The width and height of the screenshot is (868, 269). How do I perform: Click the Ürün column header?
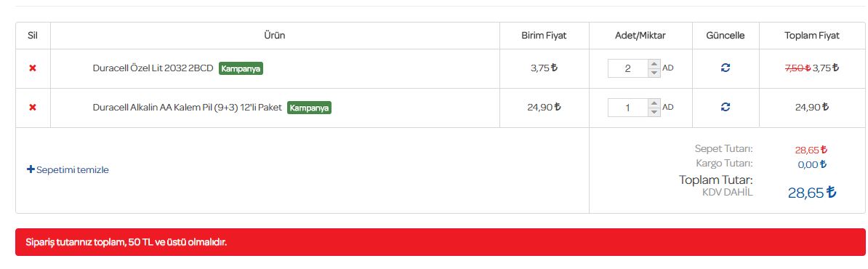point(275,36)
